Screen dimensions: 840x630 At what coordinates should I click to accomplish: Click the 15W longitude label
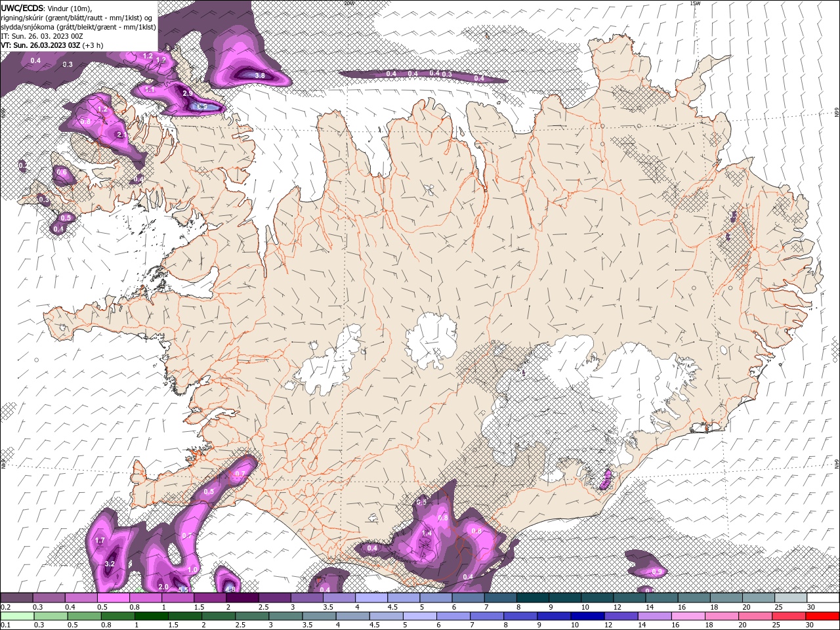(x=695, y=3)
